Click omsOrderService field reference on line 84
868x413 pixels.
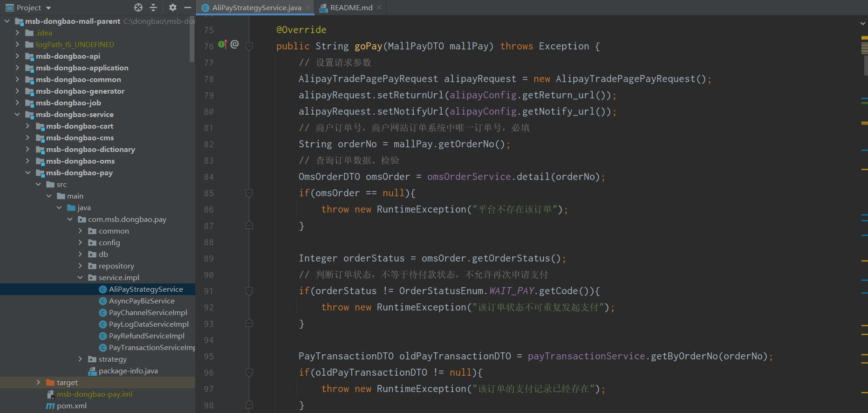(x=469, y=177)
